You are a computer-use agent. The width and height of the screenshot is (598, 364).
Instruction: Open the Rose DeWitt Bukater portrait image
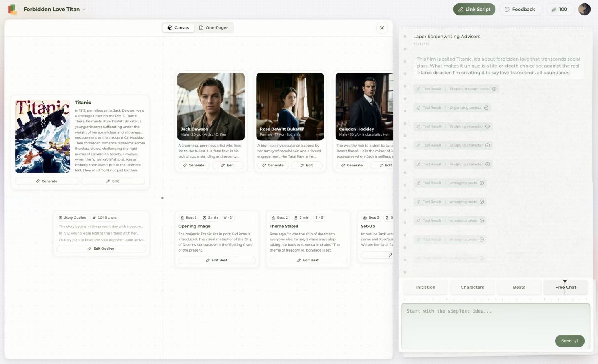pos(290,107)
